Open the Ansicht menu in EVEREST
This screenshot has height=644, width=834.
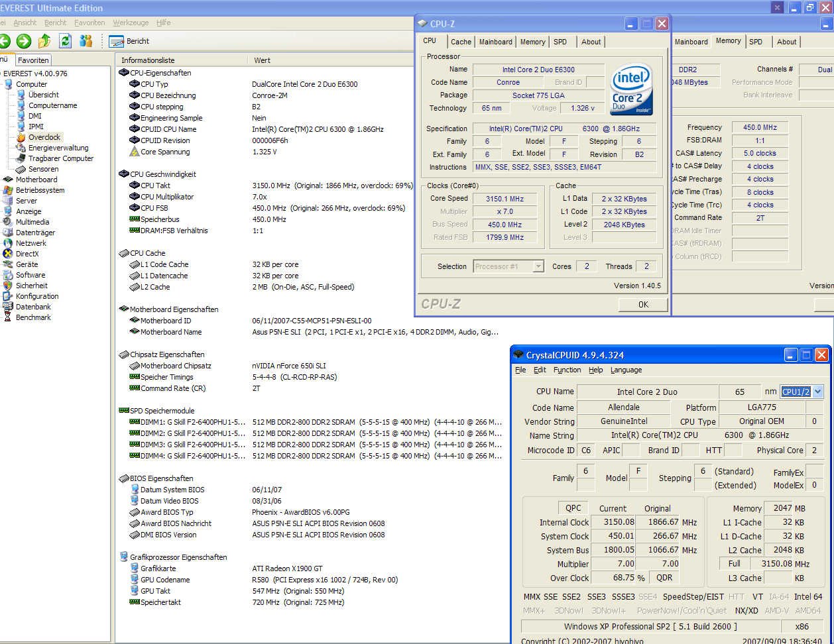pyautogui.click(x=25, y=23)
